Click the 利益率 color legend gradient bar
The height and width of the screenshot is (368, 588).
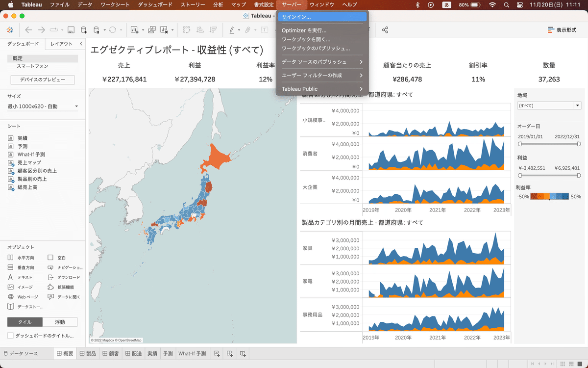click(x=549, y=197)
